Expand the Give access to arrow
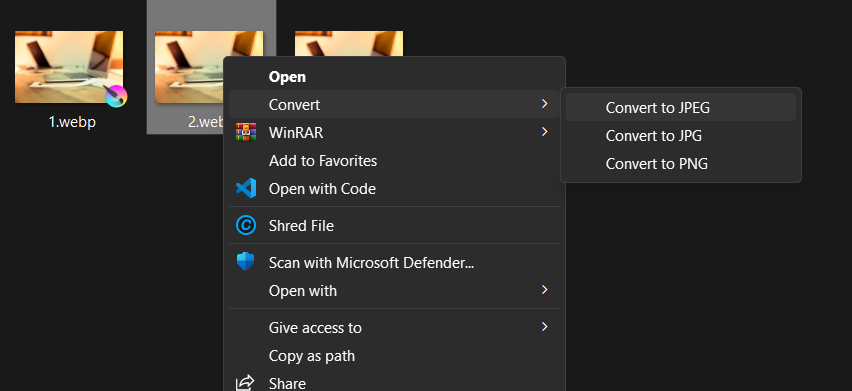This screenshot has height=391, width=852. click(544, 327)
